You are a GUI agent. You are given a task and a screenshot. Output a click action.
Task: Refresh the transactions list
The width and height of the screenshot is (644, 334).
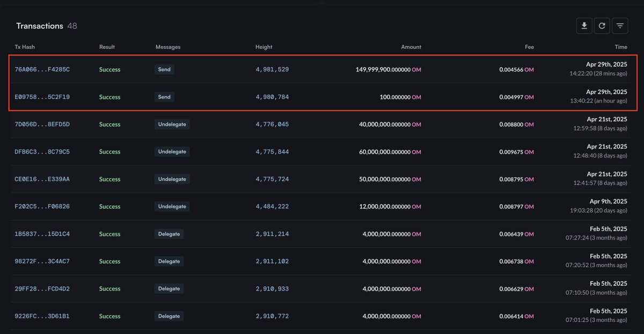pos(602,25)
